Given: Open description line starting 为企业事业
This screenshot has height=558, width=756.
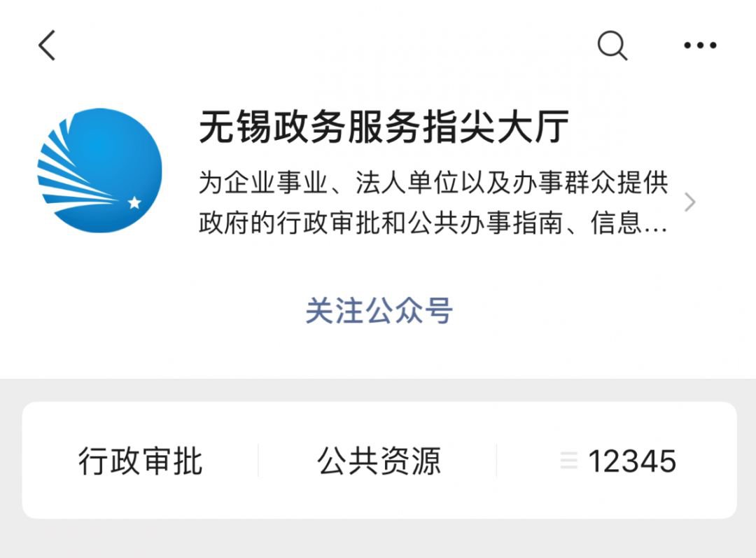Looking at the screenshot, I should (433, 183).
